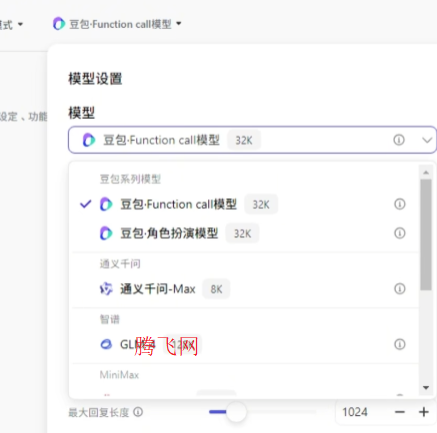437x433 pixels.
Task: Click the 8K badge next to 通义千问-Max
Action: click(x=216, y=289)
